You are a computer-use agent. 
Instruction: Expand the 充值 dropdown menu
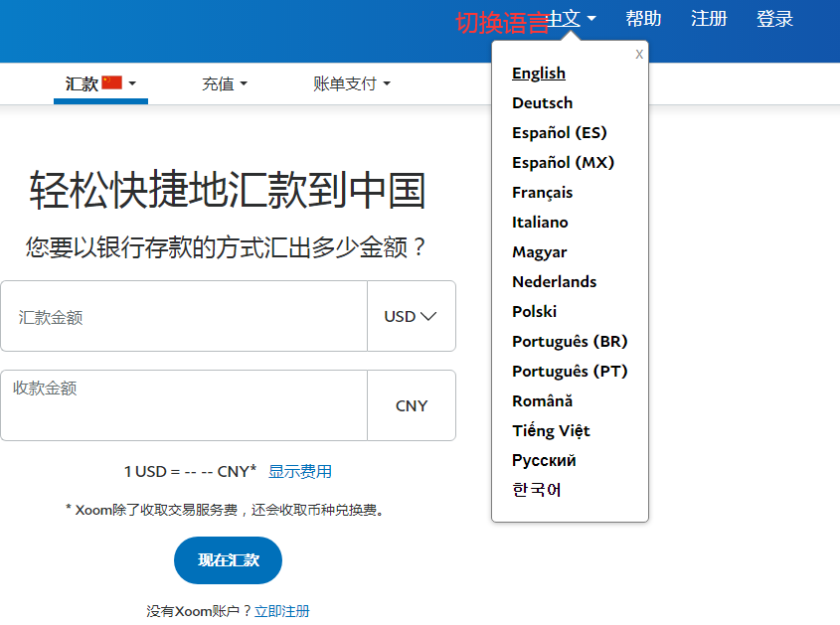(224, 84)
